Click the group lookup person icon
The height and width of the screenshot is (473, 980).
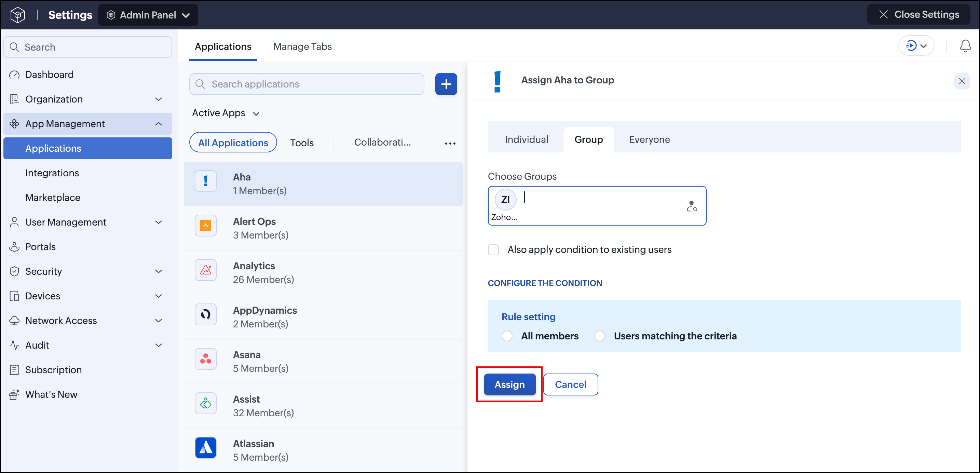tap(691, 206)
